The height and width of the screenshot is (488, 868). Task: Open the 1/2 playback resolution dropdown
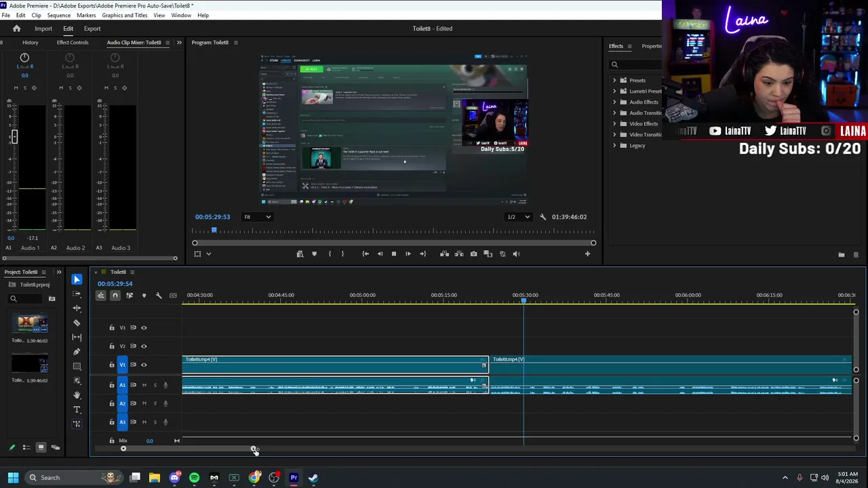tap(519, 217)
